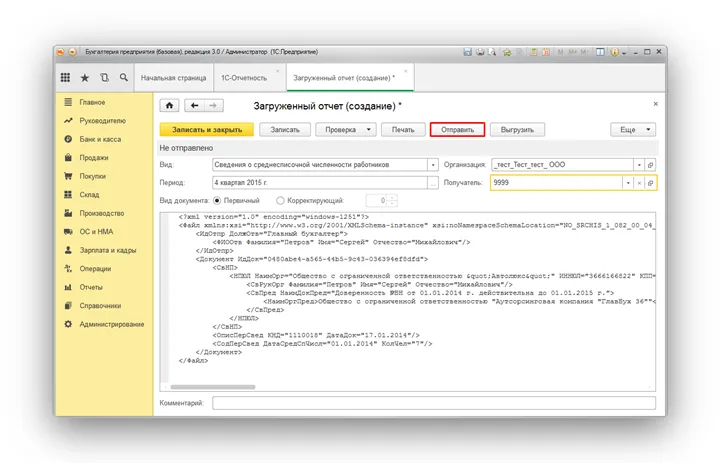Switch to Начальная страница tab

pos(173,77)
